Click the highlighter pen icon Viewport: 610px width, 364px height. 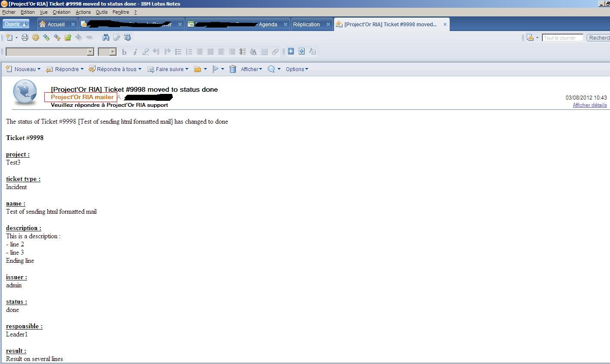coord(146,52)
